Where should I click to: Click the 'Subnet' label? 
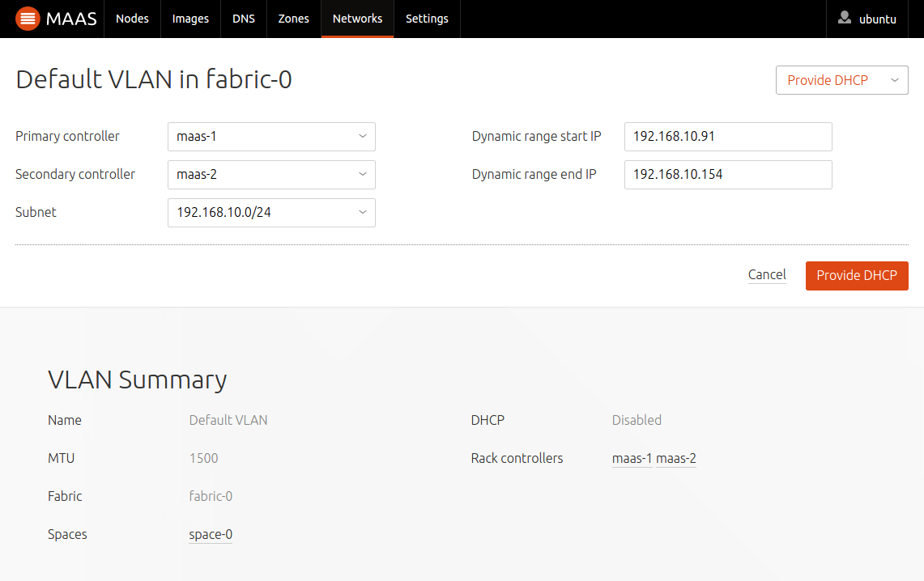(36, 212)
